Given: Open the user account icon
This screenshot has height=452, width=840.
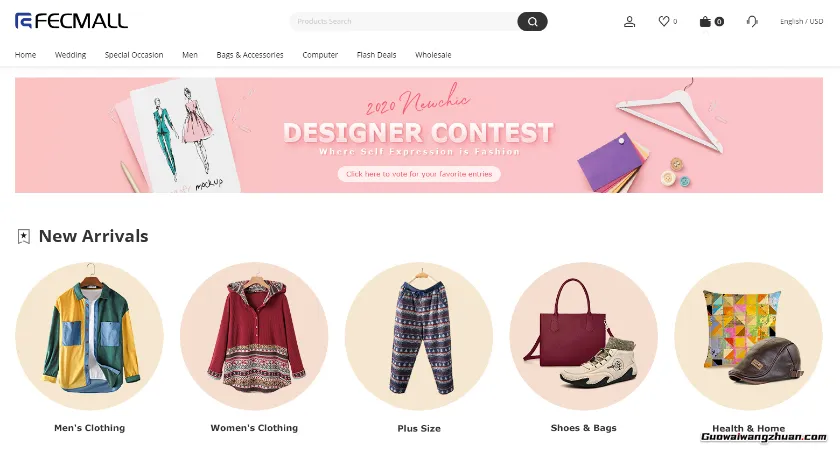Looking at the screenshot, I should tap(629, 21).
